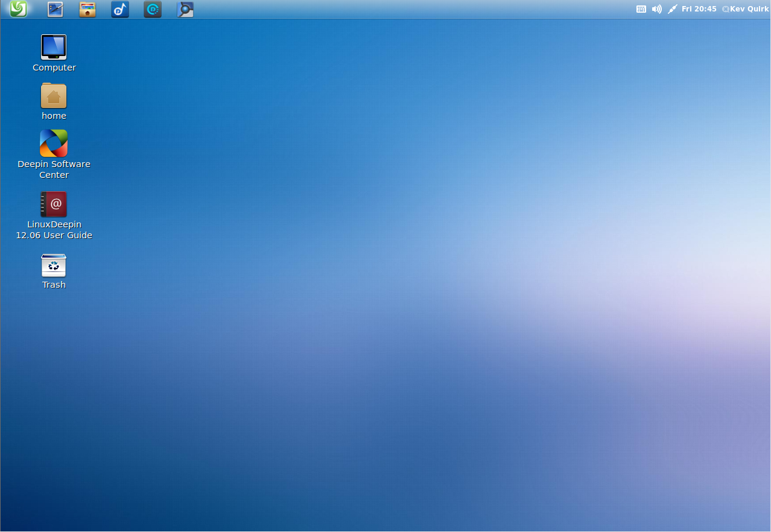Open Deepin Music Player from the panel
Image resolution: width=771 pixels, height=532 pixels.
(120, 9)
